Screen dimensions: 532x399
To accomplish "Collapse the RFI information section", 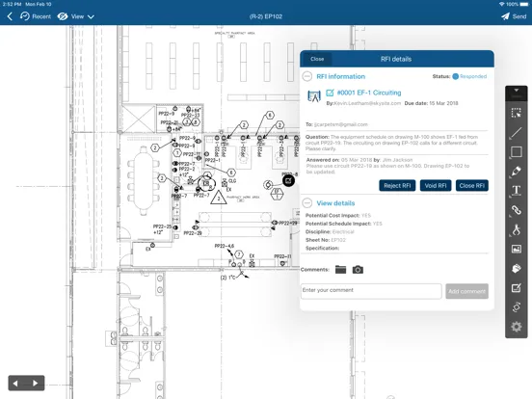I will coord(307,76).
